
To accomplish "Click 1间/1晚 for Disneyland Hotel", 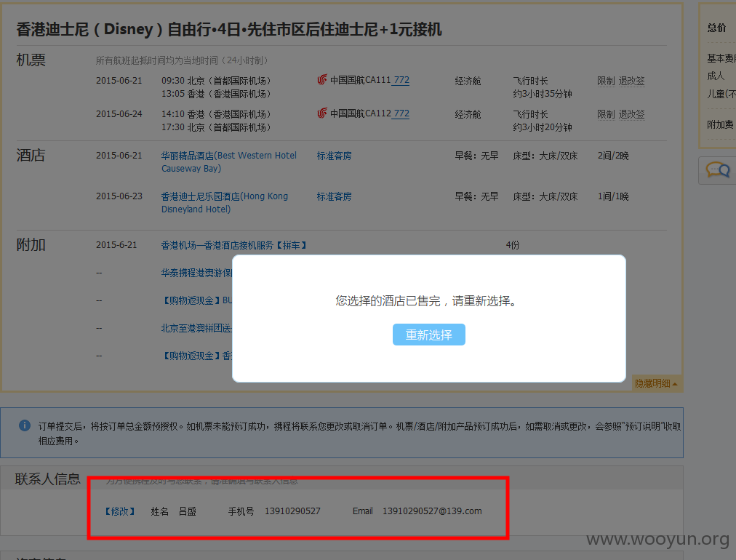I will [613, 196].
